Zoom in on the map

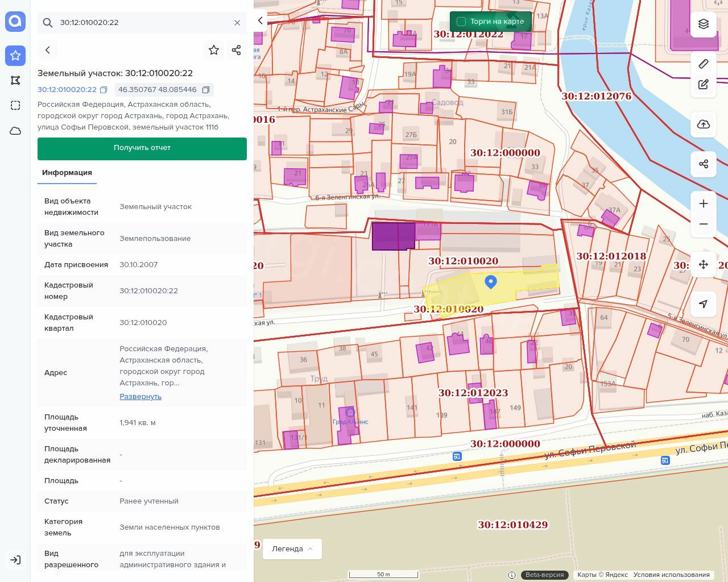point(704,203)
